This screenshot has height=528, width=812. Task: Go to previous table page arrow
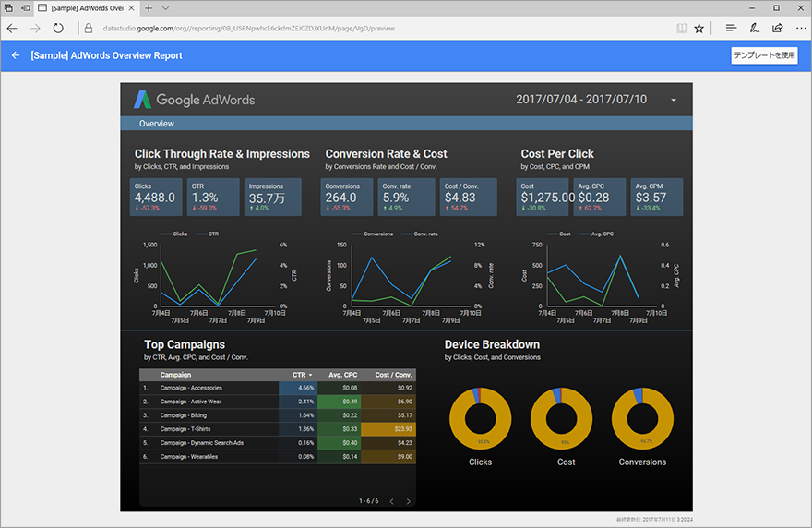391,501
